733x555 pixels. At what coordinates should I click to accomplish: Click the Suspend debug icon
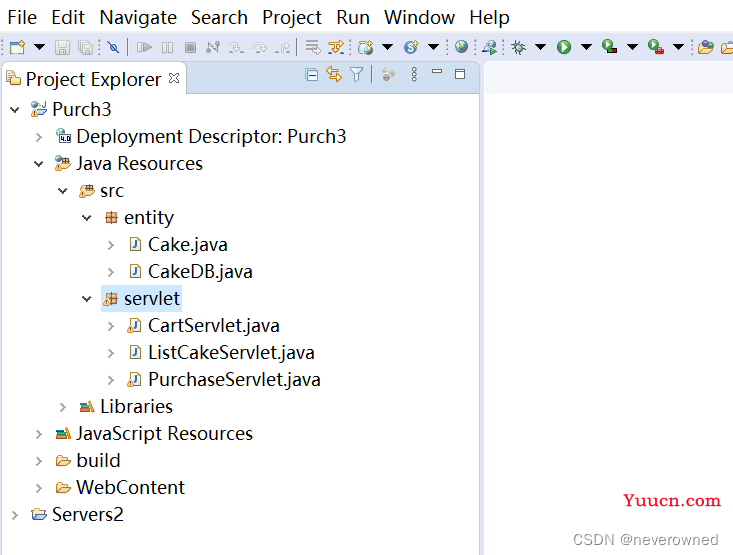[167, 47]
